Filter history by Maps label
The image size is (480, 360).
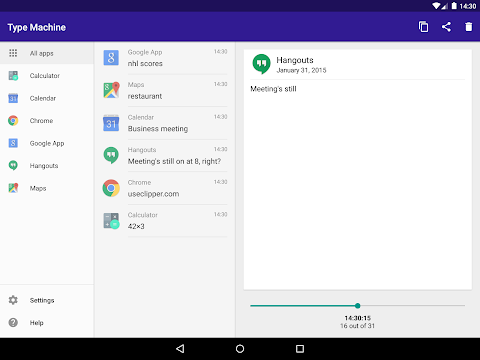[x=38, y=188]
